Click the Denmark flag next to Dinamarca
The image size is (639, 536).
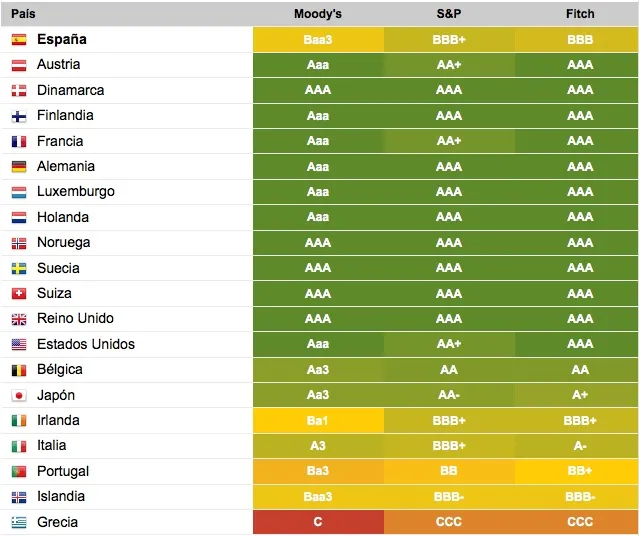point(19,90)
